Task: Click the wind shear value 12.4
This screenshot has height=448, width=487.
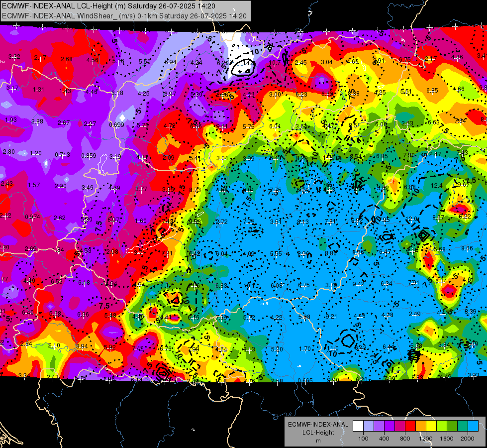Action: pyautogui.click(x=437, y=186)
